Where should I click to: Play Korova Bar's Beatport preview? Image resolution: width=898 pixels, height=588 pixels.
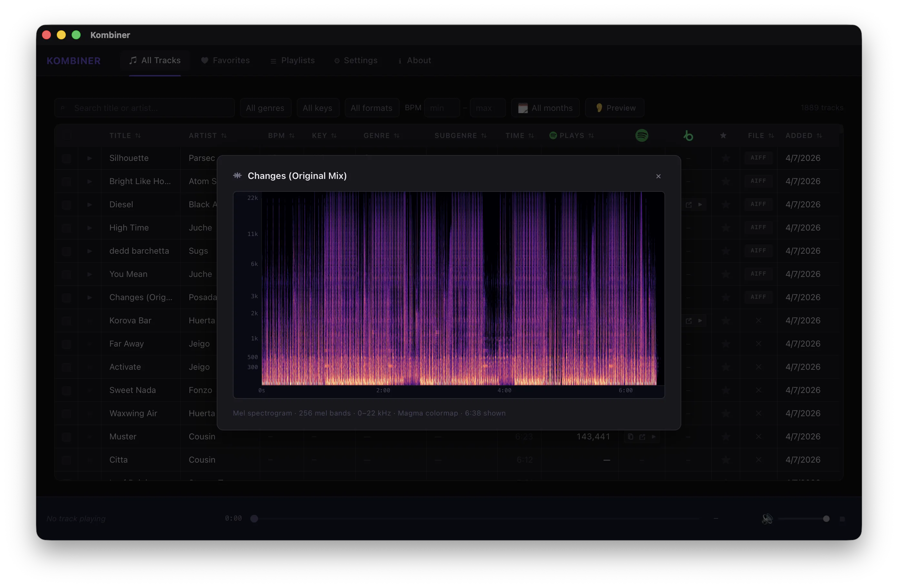700,320
